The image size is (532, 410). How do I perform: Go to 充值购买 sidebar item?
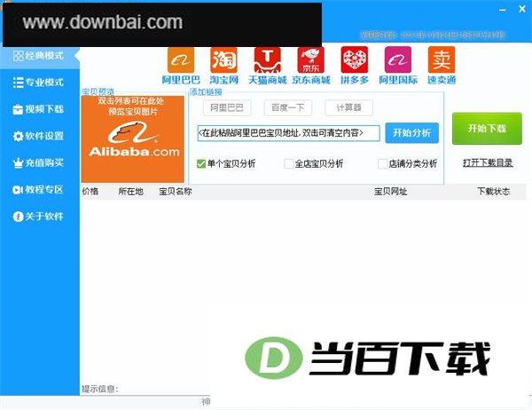(38, 162)
